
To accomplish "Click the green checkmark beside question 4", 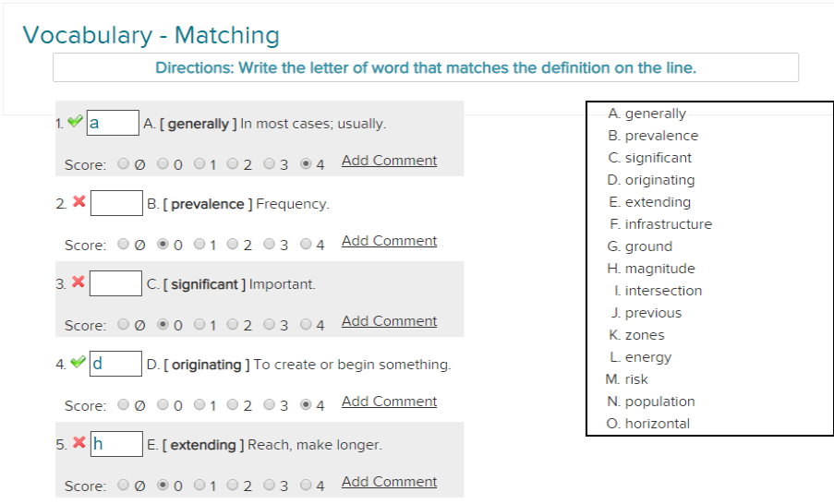I will 78,362.
